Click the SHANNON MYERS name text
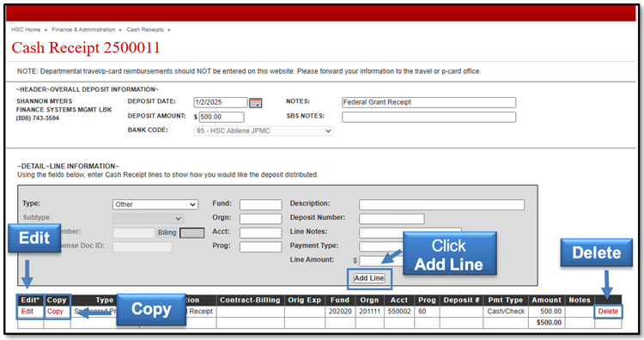 [x=45, y=101]
